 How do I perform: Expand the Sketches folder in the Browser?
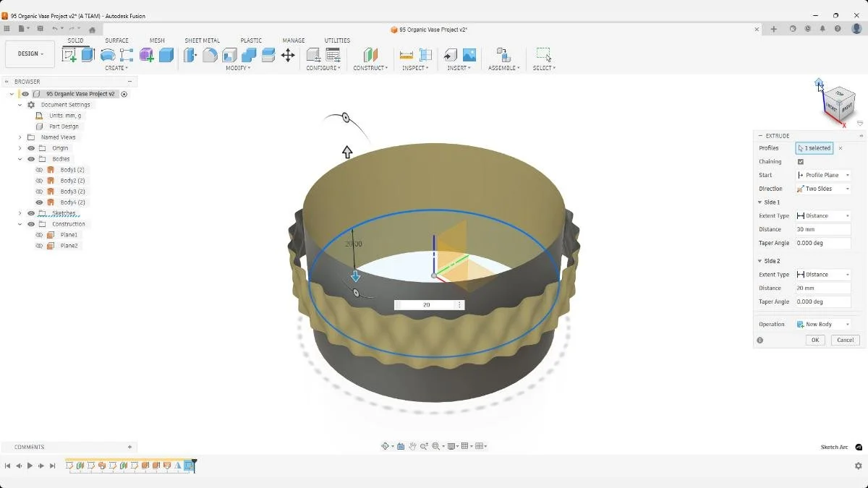coord(20,213)
